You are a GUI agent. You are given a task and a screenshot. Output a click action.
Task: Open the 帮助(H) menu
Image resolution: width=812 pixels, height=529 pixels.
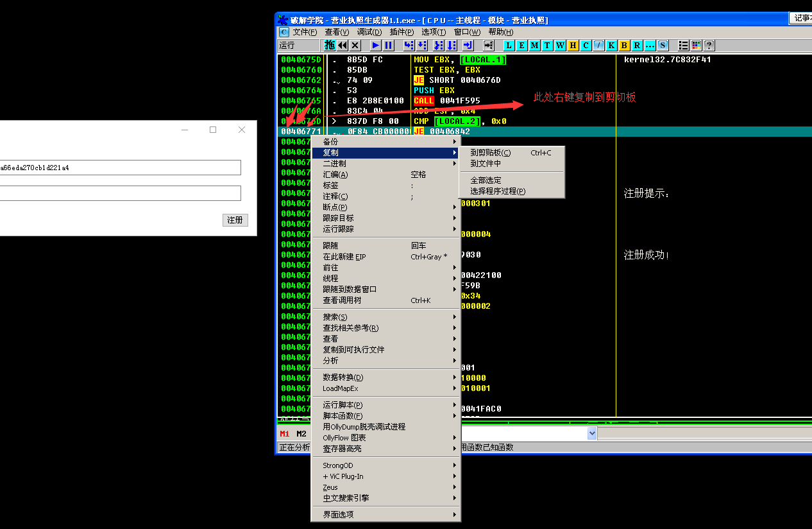(x=501, y=32)
